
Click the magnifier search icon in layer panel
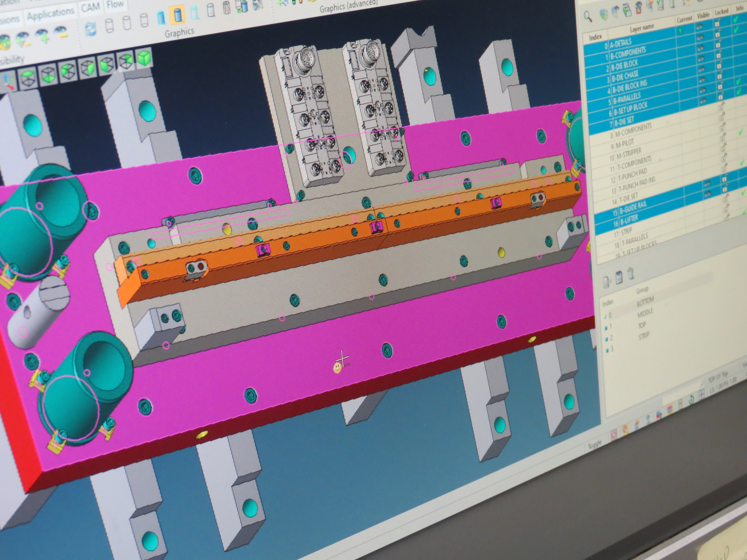click(588, 16)
